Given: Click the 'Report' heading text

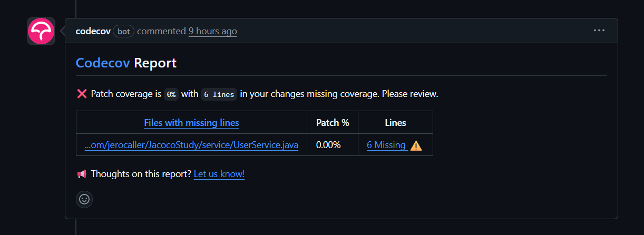Looking at the screenshot, I should point(155,63).
